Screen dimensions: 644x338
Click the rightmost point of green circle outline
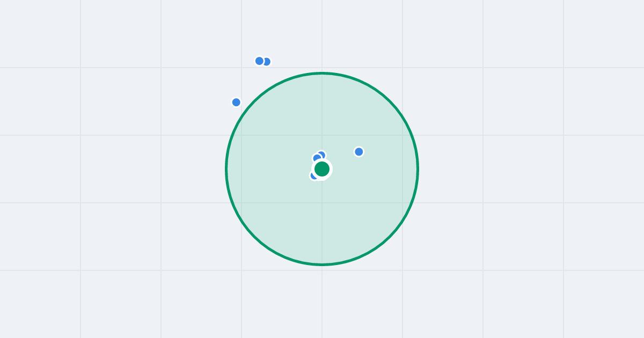tap(418, 169)
